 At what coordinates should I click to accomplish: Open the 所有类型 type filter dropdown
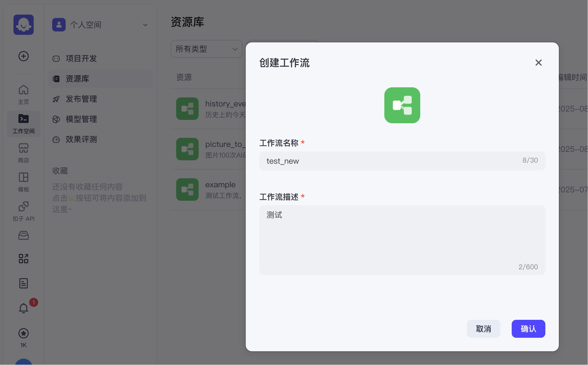click(206, 49)
